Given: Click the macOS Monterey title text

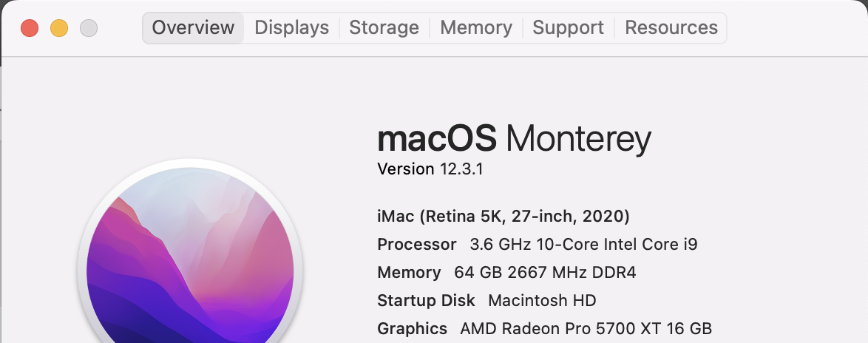Looking at the screenshot, I should point(514,139).
